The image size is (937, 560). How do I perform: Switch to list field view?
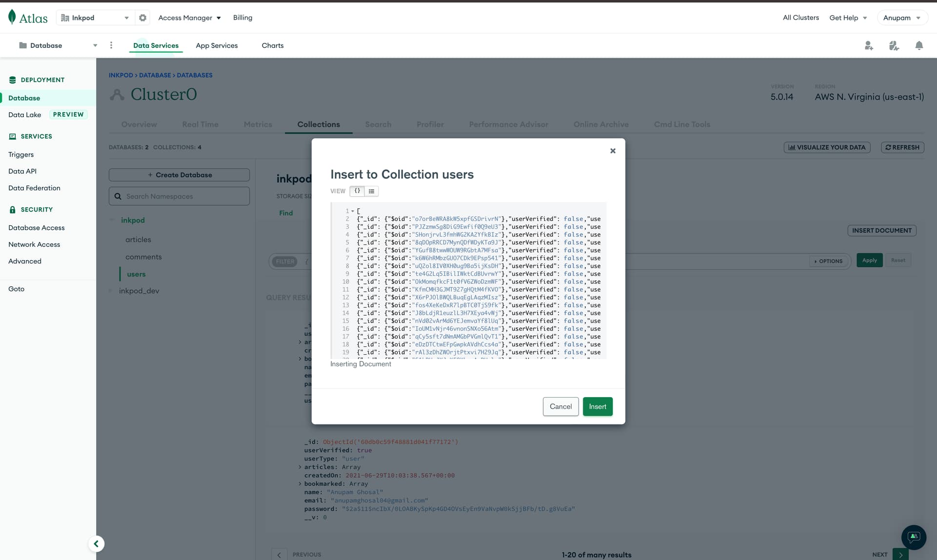(x=371, y=191)
